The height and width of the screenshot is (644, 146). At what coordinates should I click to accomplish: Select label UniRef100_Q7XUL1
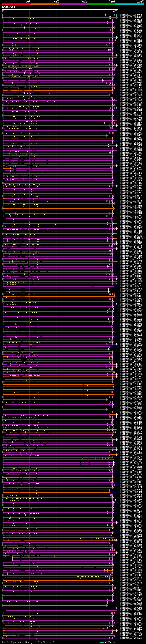pyautogui.click(x=131, y=87)
